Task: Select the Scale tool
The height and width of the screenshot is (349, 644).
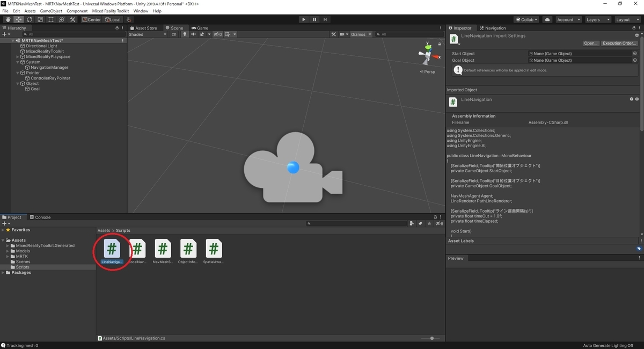Action: [40, 19]
